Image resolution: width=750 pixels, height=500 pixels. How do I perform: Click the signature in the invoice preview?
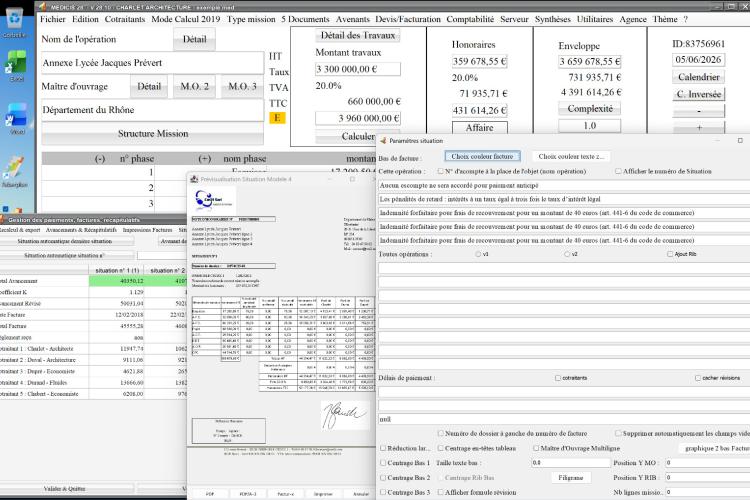coord(343,414)
